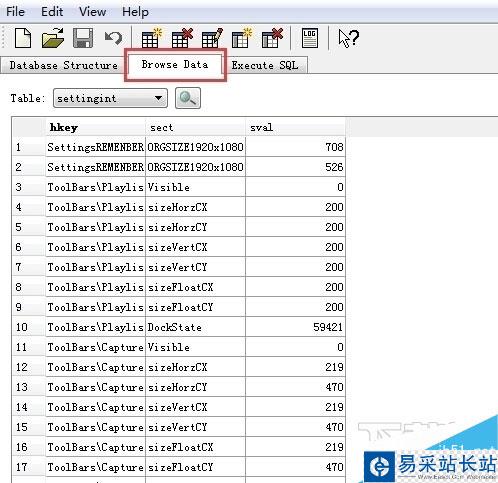498x483 pixels.
Task: Click the Delete Index icon
Action: click(x=272, y=38)
